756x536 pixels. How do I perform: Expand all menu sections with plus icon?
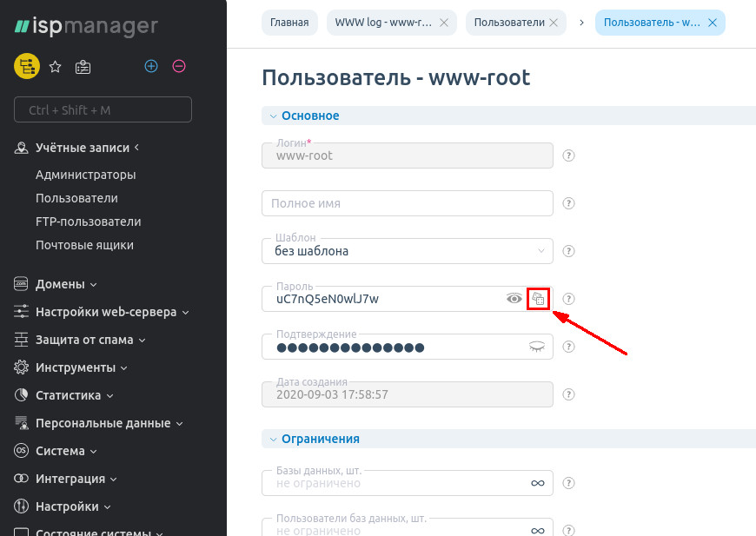151,66
